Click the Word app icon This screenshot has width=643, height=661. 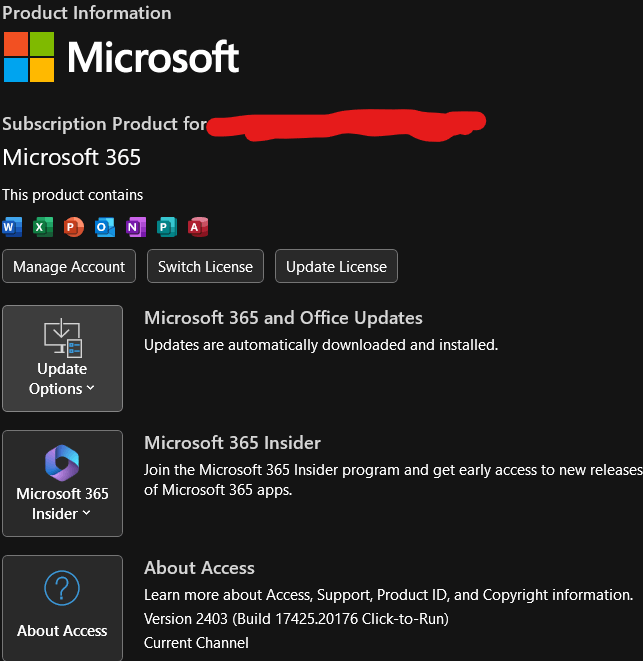(x=12, y=227)
